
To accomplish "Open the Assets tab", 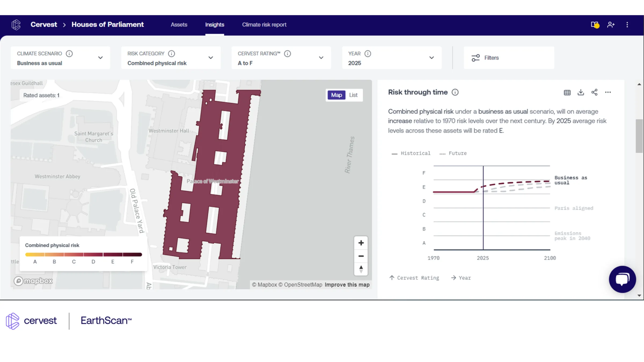I will click(179, 25).
